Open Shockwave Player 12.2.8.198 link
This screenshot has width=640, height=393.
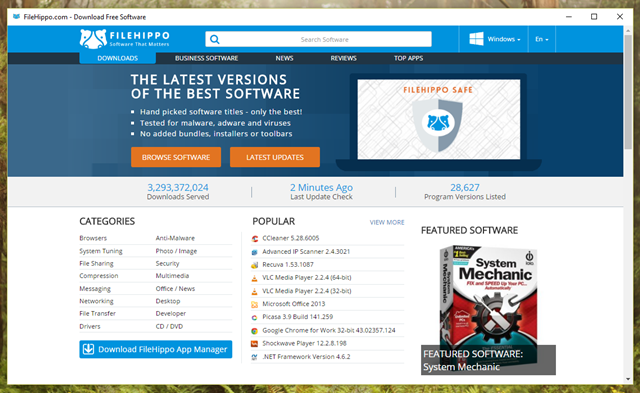304,343
